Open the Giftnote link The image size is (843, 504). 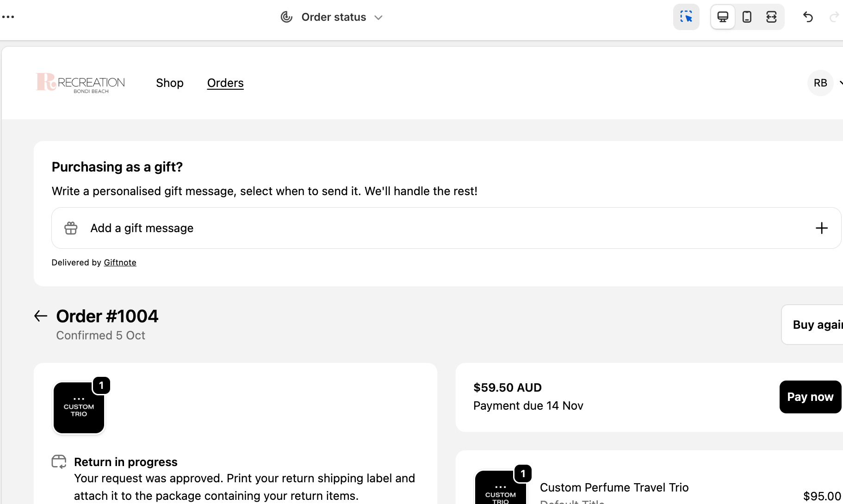[120, 263]
